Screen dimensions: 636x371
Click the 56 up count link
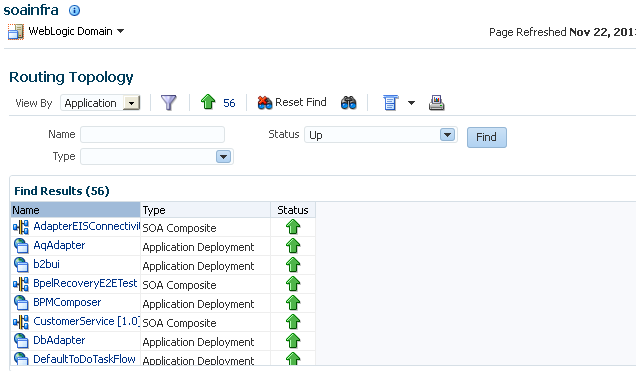(229, 103)
